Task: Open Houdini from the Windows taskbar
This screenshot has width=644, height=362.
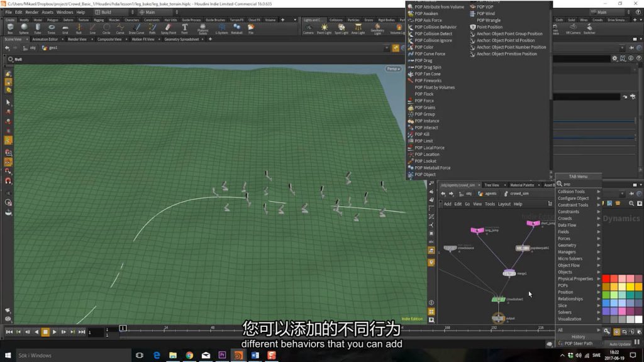Action: [x=238, y=355]
